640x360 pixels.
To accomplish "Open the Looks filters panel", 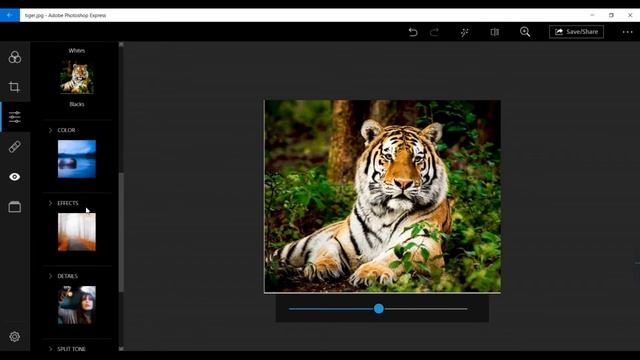I will (x=15, y=57).
